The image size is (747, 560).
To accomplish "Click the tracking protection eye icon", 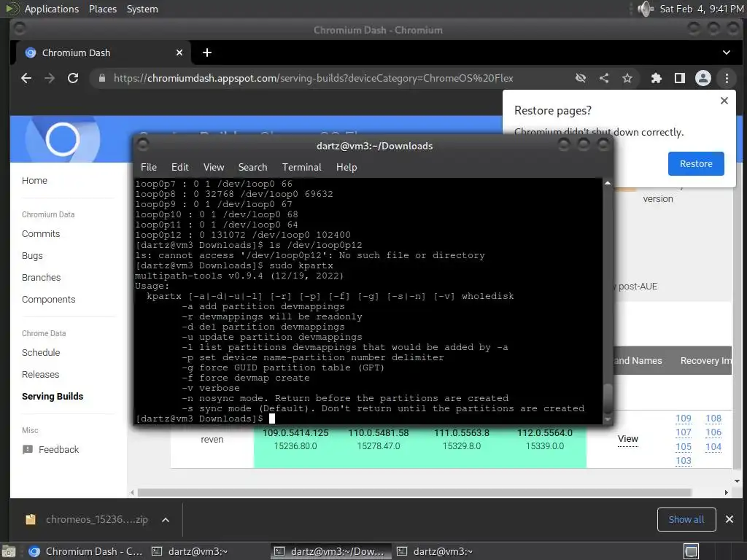I will click(x=580, y=78).
